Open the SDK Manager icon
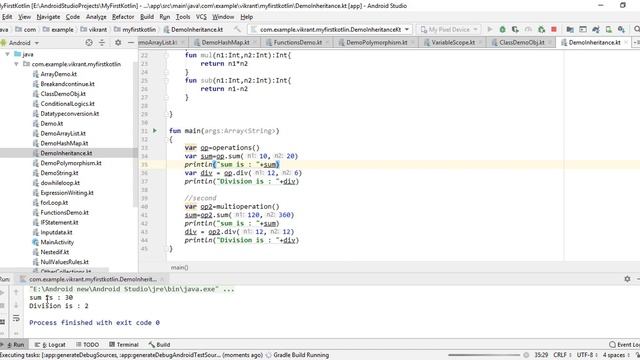 point(621,29)
